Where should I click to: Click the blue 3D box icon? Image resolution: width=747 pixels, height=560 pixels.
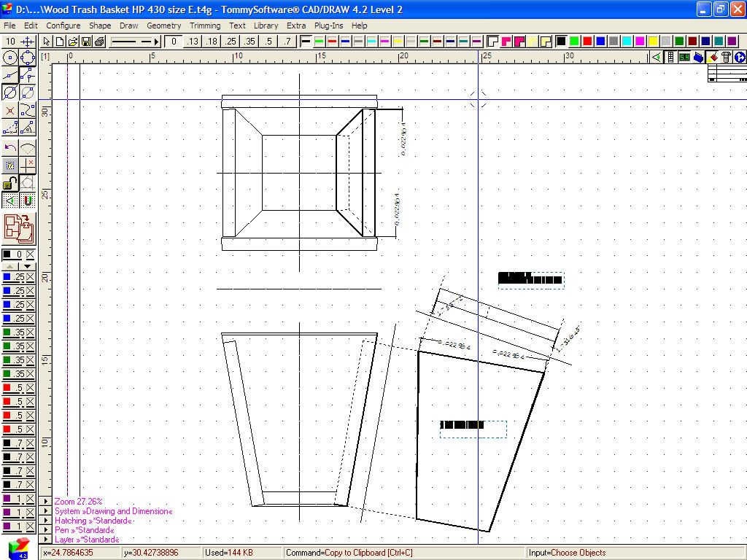[698, 57]
